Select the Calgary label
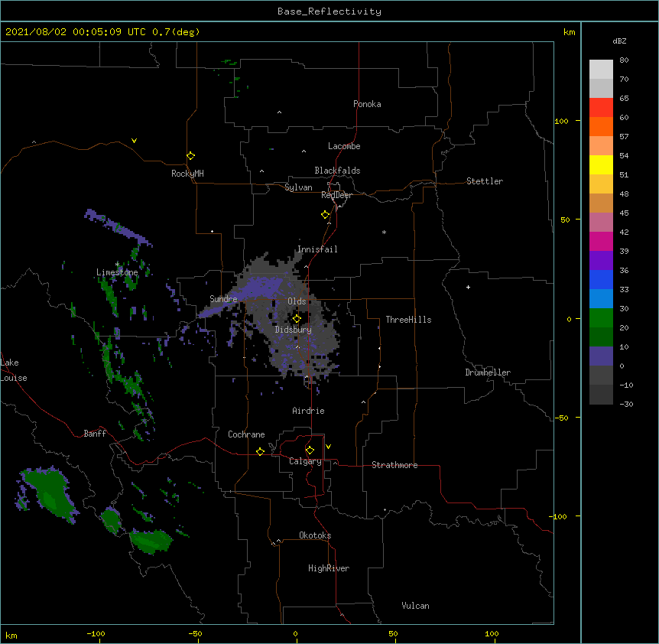 click(305, 461)
